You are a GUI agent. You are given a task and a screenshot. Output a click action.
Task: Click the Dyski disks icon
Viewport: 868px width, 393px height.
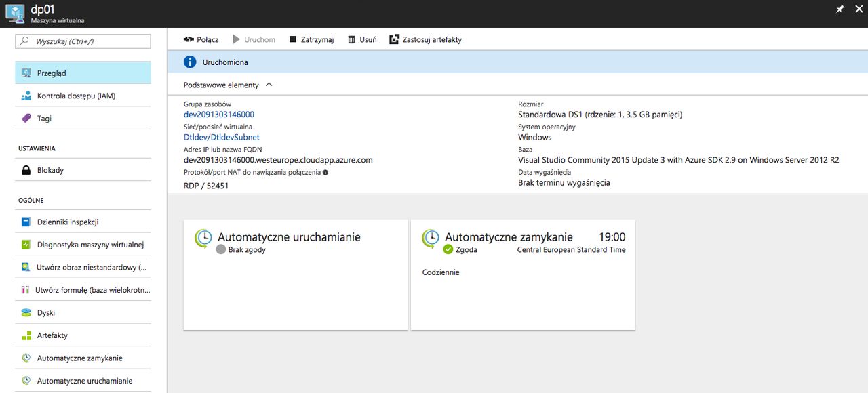pyautogui.click(x=26, y=313)
